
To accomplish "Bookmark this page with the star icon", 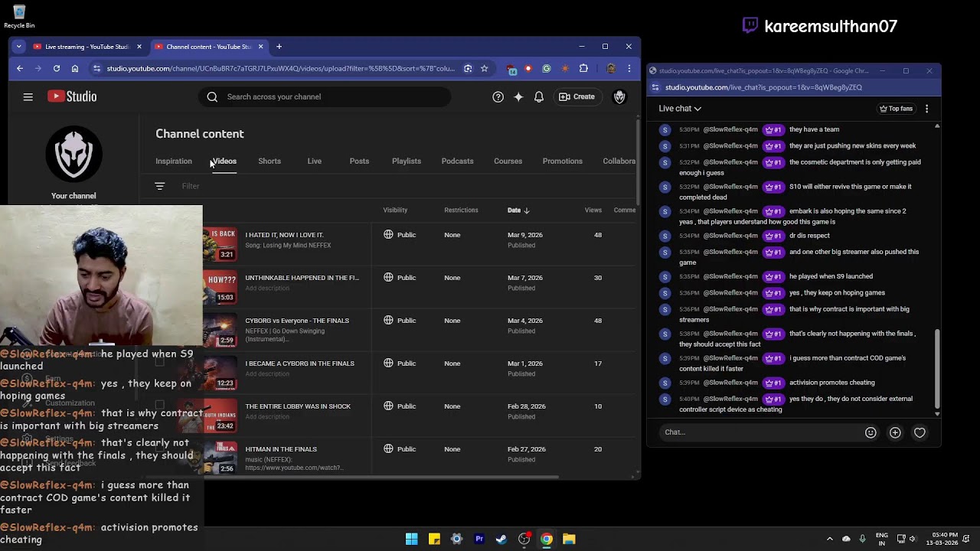I will (x=485, y=68).
